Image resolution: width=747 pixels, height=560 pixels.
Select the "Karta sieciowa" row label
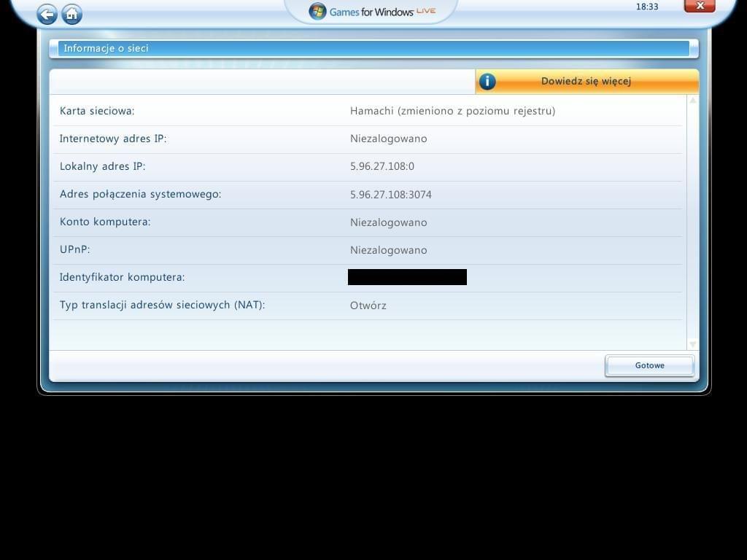click(97, 111)
